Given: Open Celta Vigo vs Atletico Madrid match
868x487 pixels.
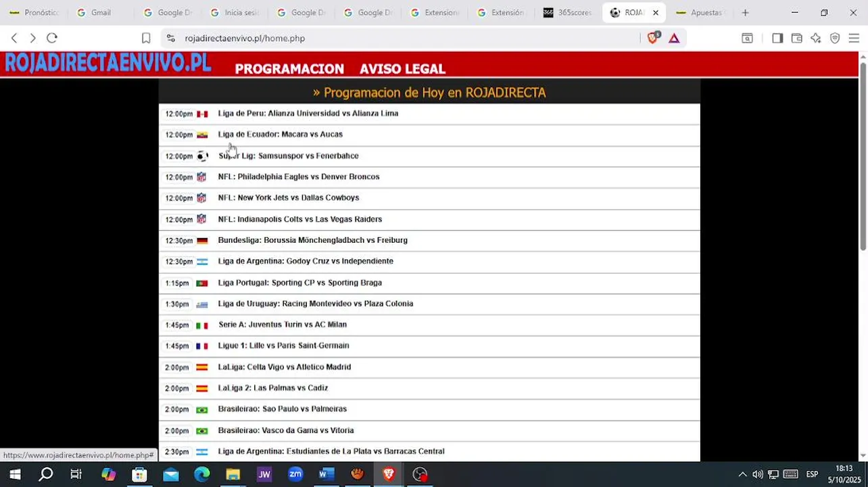Looking at the screenshot, I should click(x=285, y=367).
